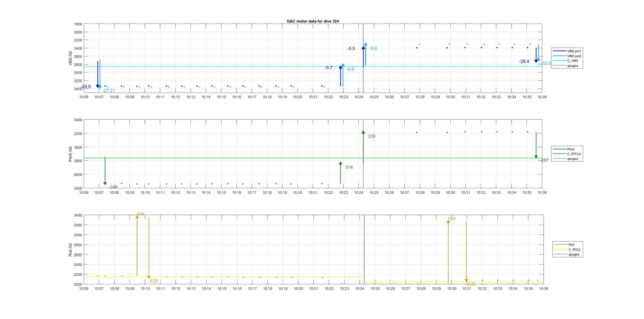Click the '10:06' time tick under VBD plot
This screenshot has height=319, width=644.
(x=84, y=97)
